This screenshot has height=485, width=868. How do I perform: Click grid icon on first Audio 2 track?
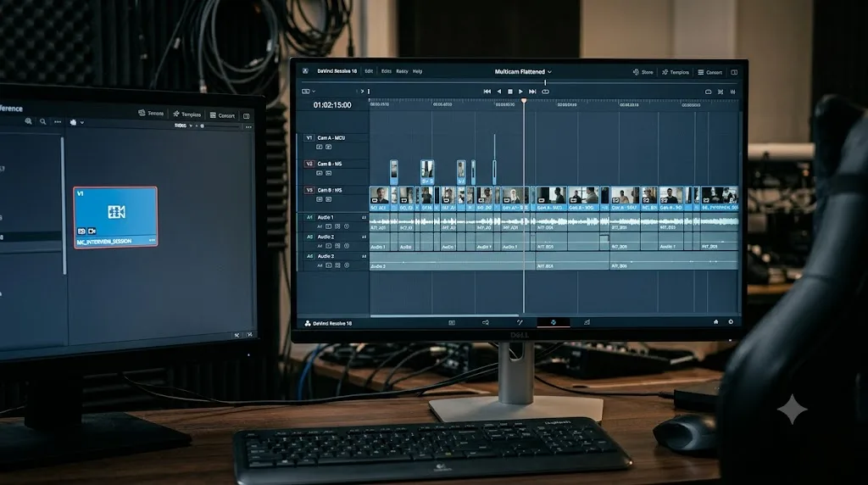[337, 246]
